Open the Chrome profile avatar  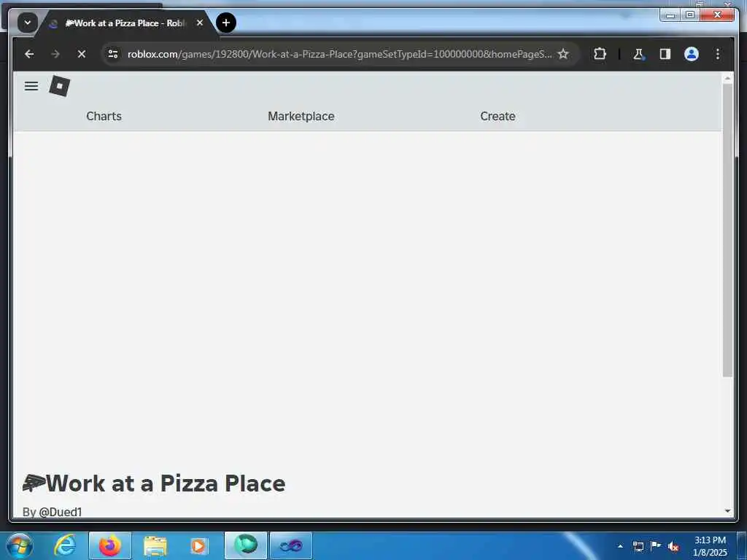(x=692, y=54)
